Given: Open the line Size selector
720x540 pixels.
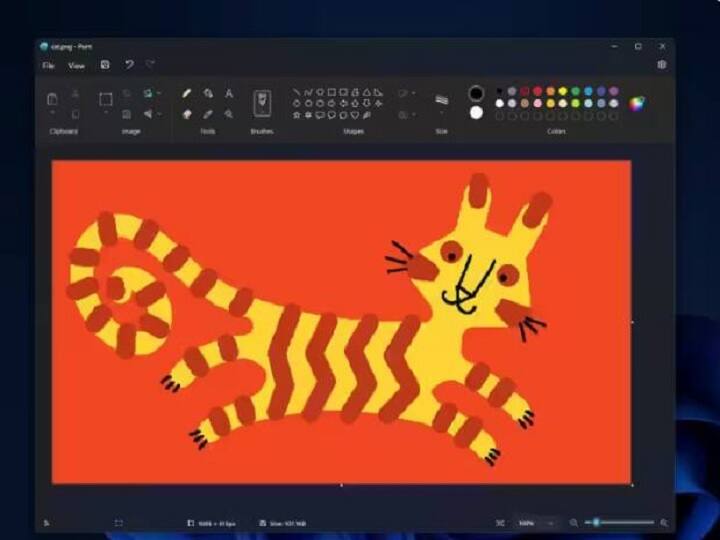Looking at the screenshot, I should (441, 103).
